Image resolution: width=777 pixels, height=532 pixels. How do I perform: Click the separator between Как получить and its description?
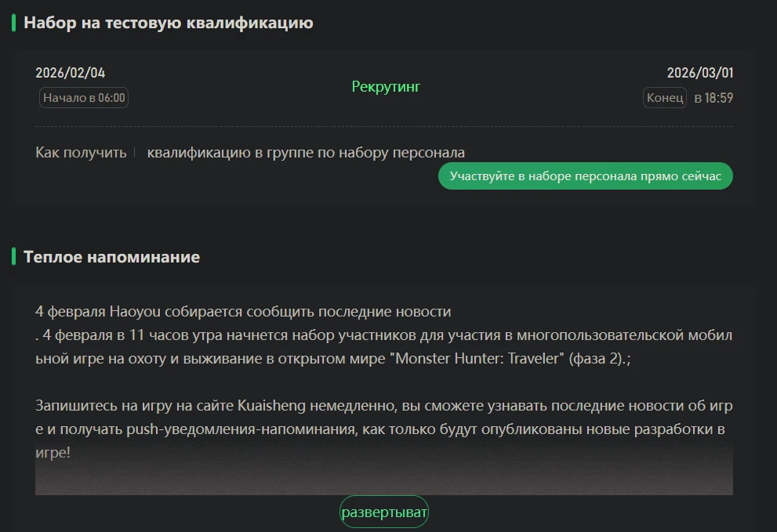(x=135, y=152)
